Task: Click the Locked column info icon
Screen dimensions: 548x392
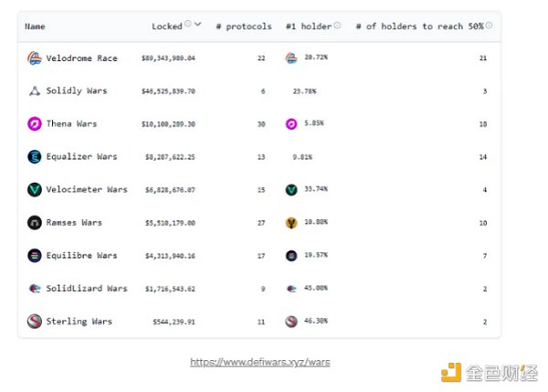Action: click(188, 26)
